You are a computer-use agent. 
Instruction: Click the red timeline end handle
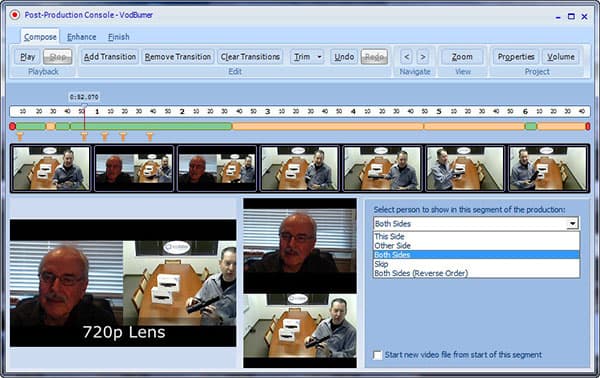[588, 126]
